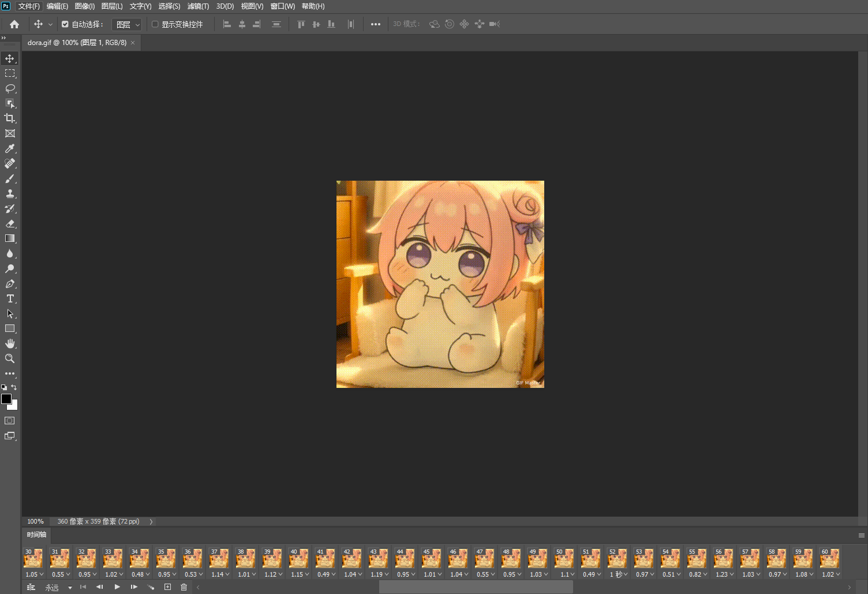Image resolution: width=868 pixels, height=594 pixels.
Task: Click the 时间轴 timeline panel tab
Action: [36, 535]
